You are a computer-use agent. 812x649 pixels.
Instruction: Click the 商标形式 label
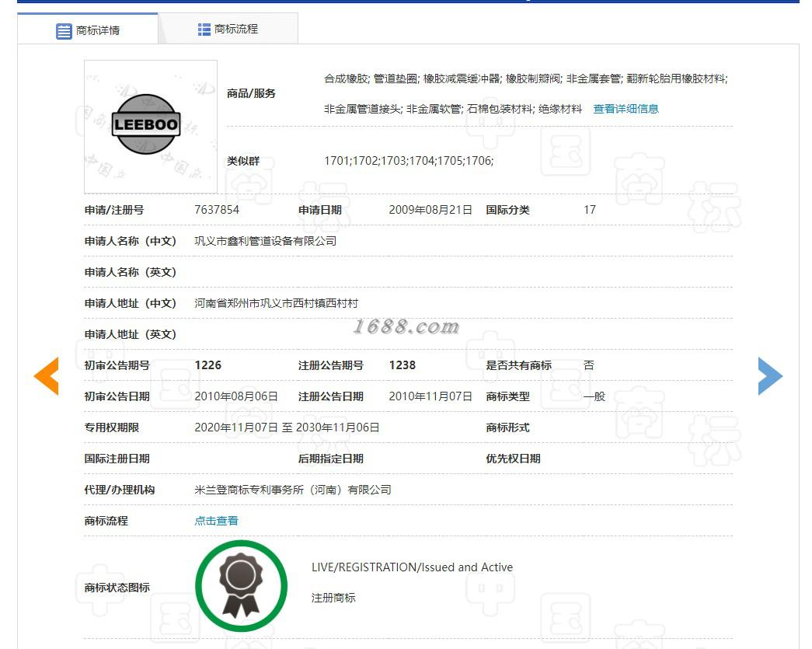click(507, 427)
